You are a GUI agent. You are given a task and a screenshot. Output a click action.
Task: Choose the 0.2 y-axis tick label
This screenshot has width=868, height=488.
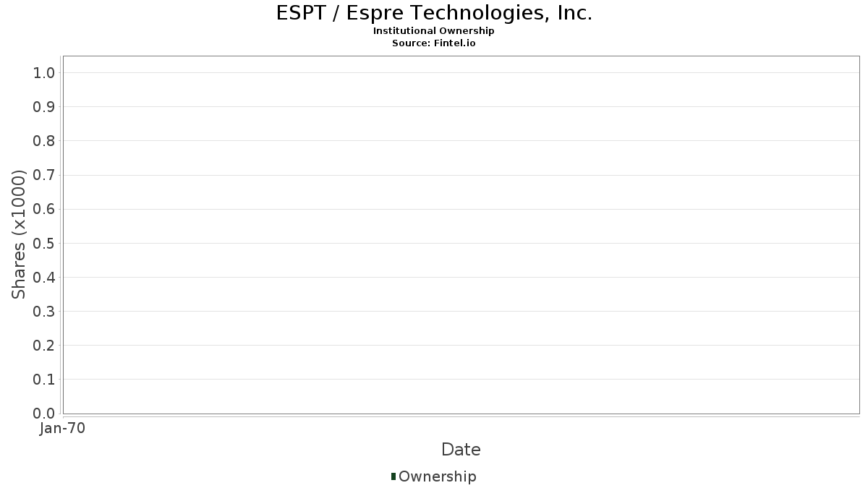[44, 346]
